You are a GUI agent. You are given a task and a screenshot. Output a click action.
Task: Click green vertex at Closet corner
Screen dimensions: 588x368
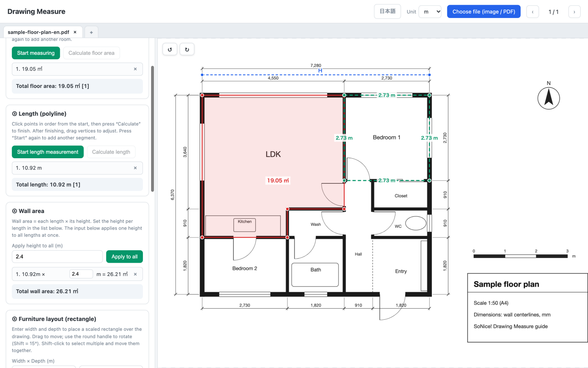pos(429,180)
